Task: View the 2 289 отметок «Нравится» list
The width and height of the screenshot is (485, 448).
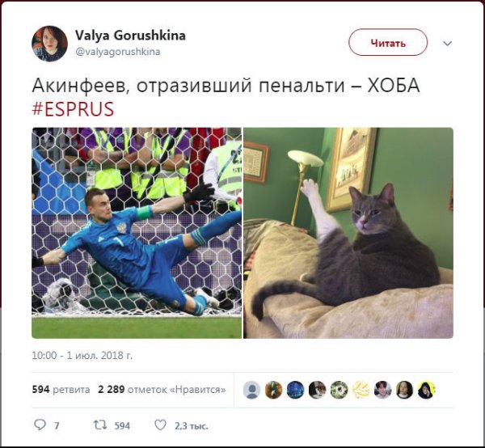Action: 162,390
